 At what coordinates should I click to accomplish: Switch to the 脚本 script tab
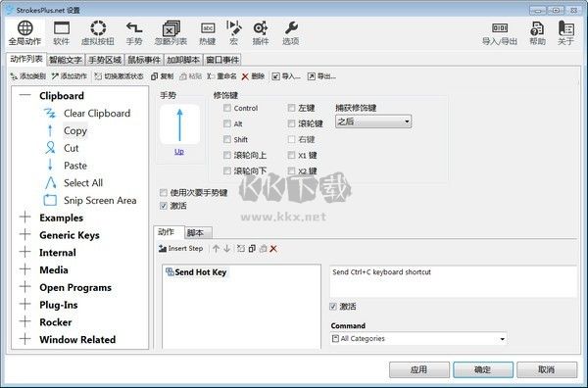click(198, 233)
